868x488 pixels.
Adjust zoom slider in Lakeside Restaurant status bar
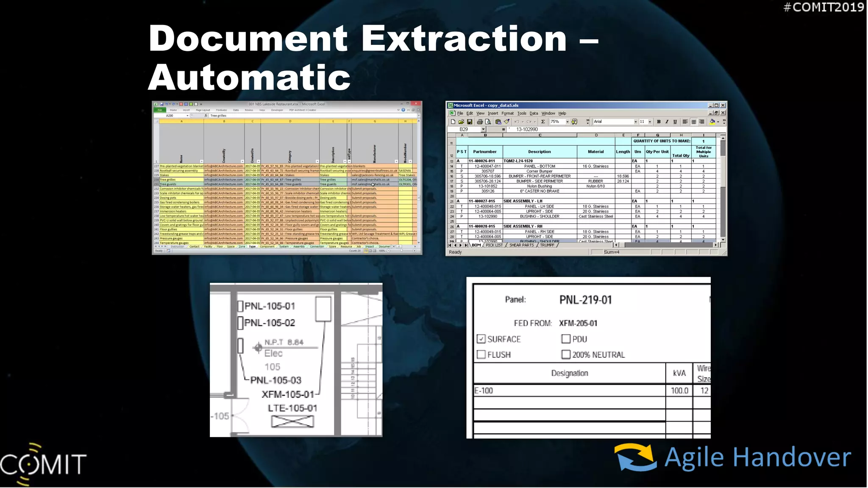[x=401, y=251]
